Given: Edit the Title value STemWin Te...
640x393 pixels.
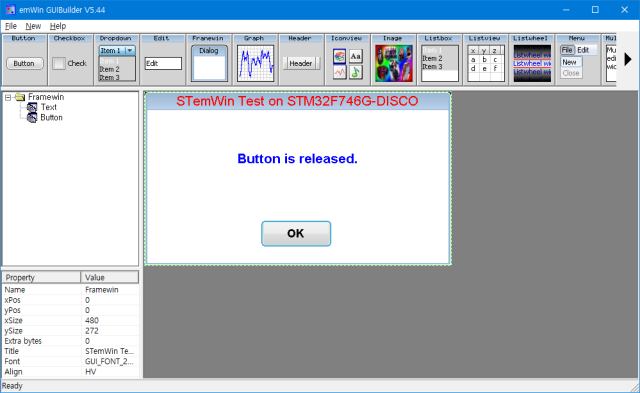Looking at the screenshot, I should [111, 351].
